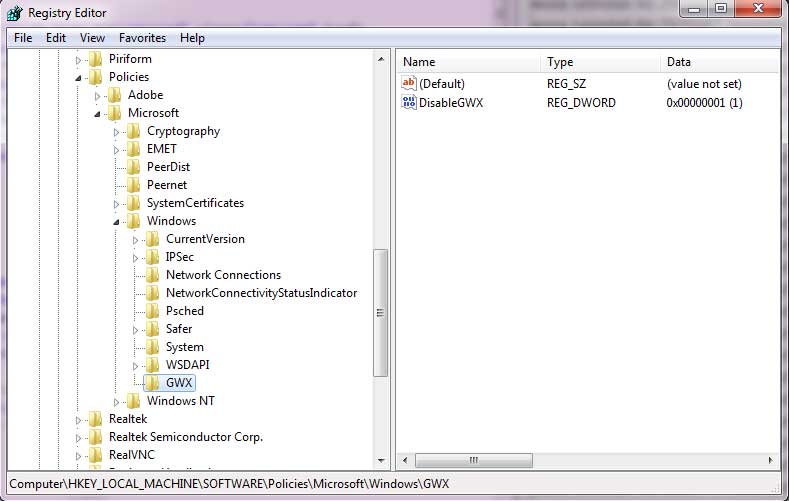This screenshot has height=501, width=789.
Task: Click the Policies folder icon
Action: coord(96,77)
